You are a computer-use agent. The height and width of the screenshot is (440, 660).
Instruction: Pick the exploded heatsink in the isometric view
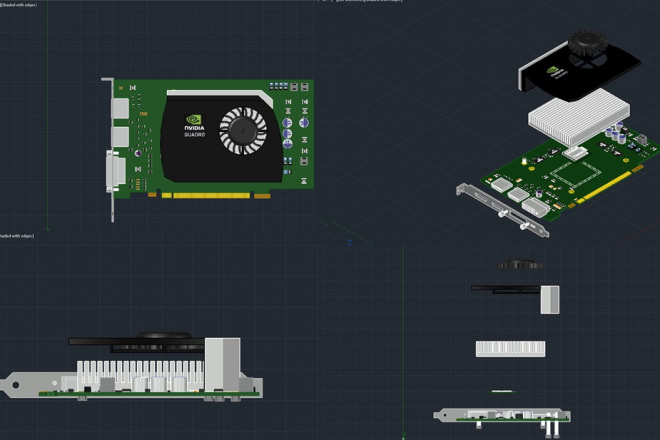tap(579, 116)
